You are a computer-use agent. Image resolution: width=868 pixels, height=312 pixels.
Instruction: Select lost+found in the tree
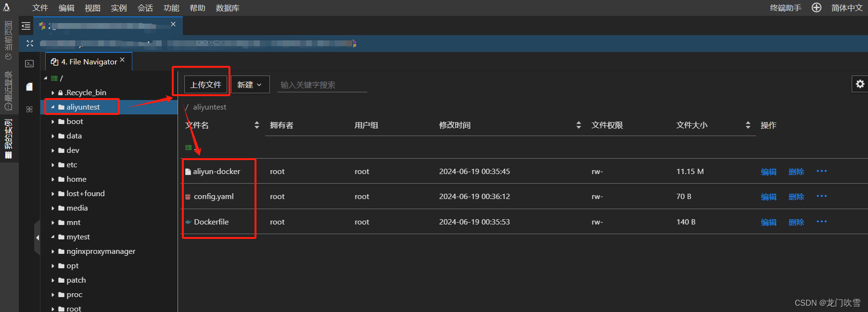coord(86,193)
